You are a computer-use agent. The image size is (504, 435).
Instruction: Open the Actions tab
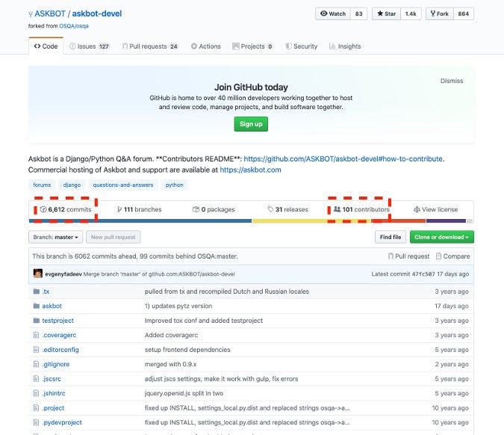206,46
